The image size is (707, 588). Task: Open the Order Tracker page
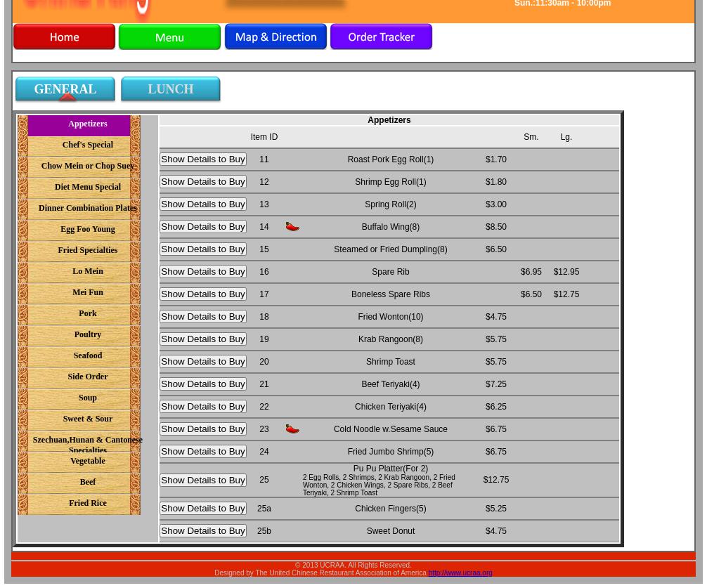coord(381,37)
